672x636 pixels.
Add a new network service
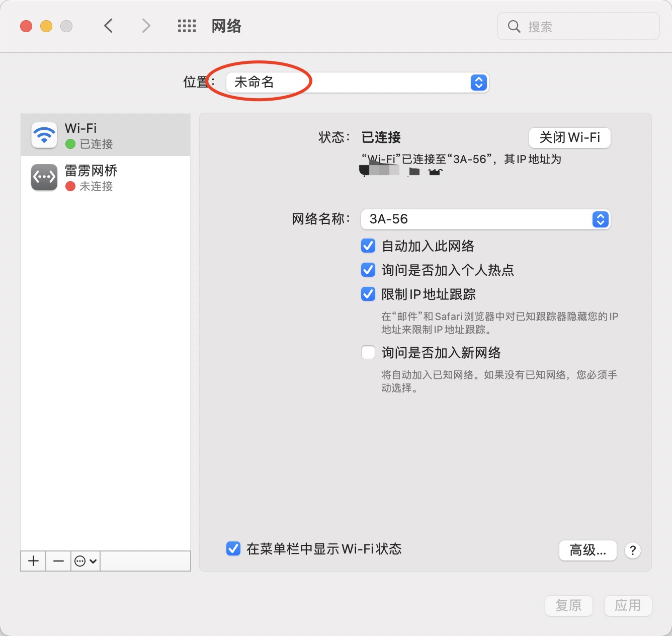[x=33, y=561]
